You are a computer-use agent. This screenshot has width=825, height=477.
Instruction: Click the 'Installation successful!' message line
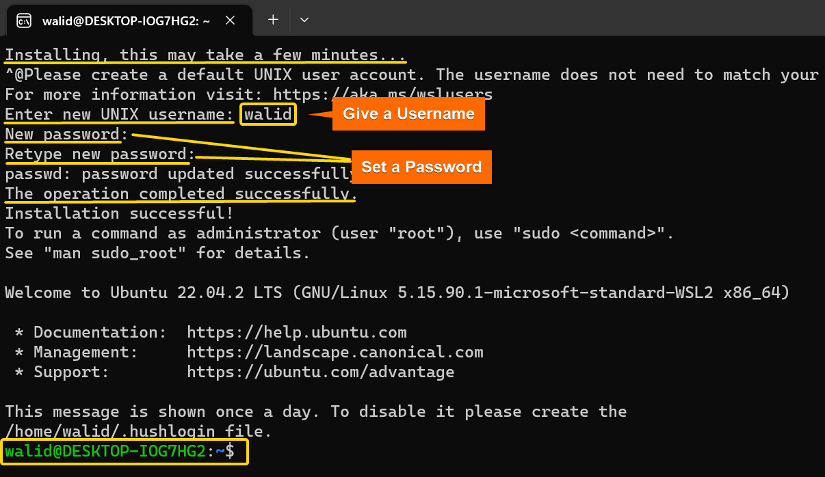click(119, 214)
